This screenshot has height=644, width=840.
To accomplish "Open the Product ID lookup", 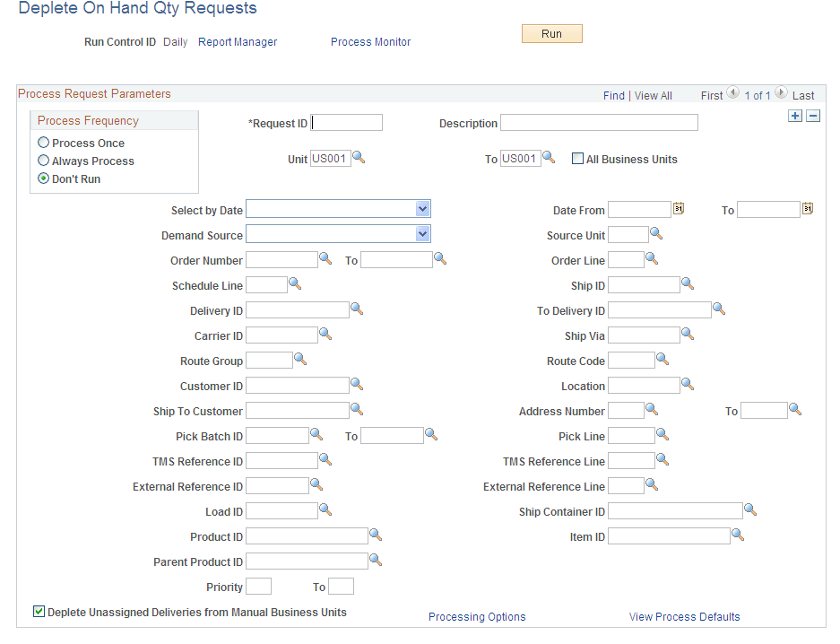I will pyautogui.click(x=375, y=535).
